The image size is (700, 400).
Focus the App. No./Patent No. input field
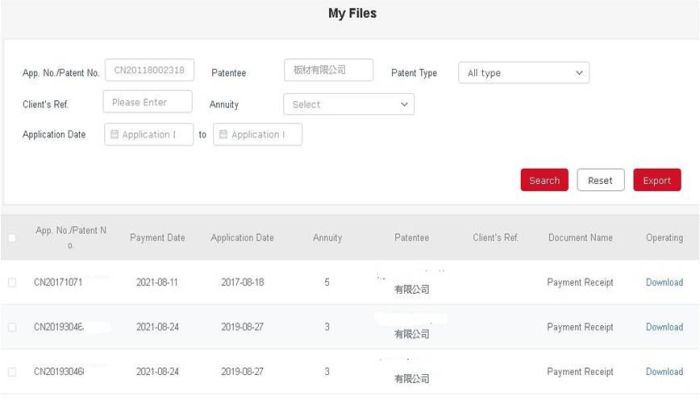click(149, 70)
